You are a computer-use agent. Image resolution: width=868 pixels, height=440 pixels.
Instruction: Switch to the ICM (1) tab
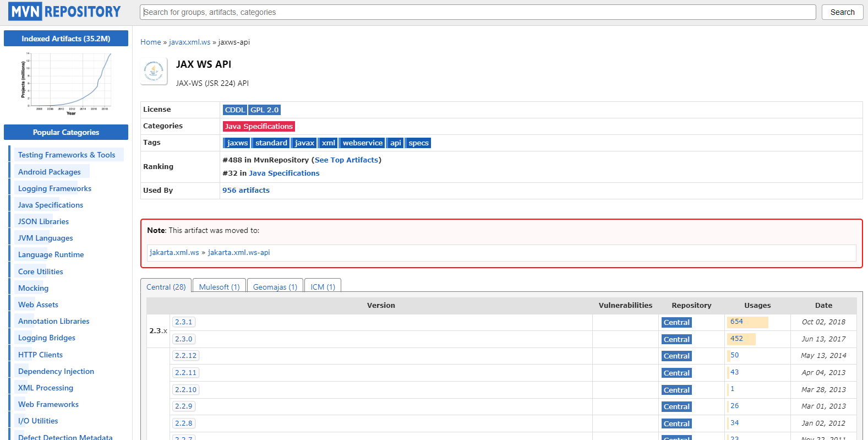pos(323,287)
